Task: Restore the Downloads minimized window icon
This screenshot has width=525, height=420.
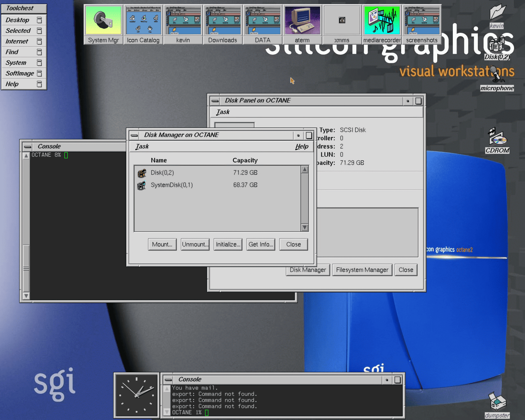Action: tap(223, 25)
